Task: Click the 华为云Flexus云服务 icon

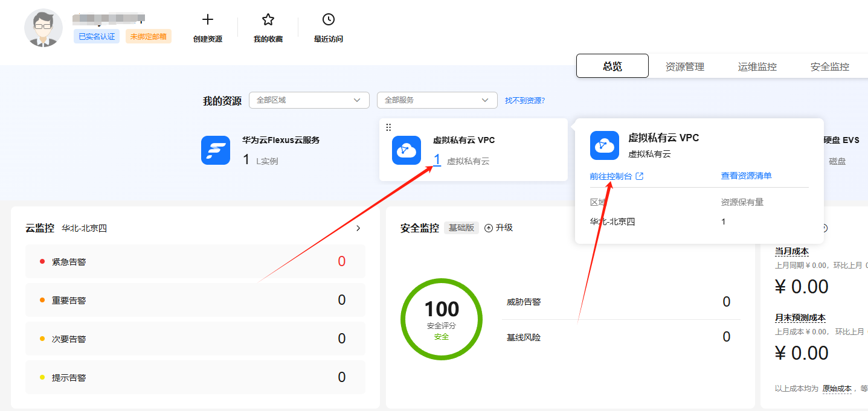Action: pos(216,150)
